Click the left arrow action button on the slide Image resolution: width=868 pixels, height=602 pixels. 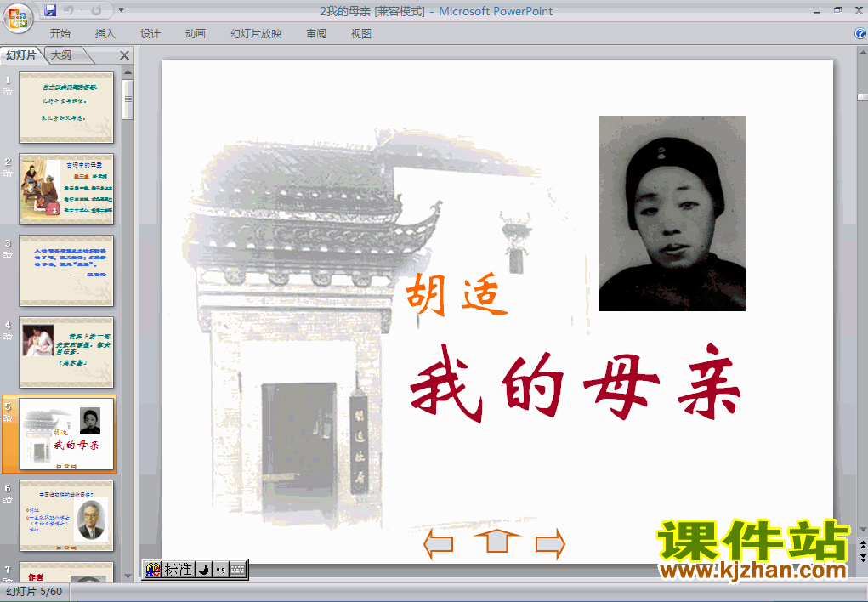pos(439,543)
